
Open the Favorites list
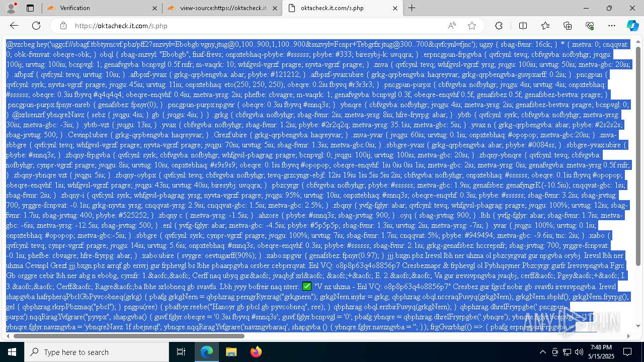pyautogui.click(x=545, y=26)
